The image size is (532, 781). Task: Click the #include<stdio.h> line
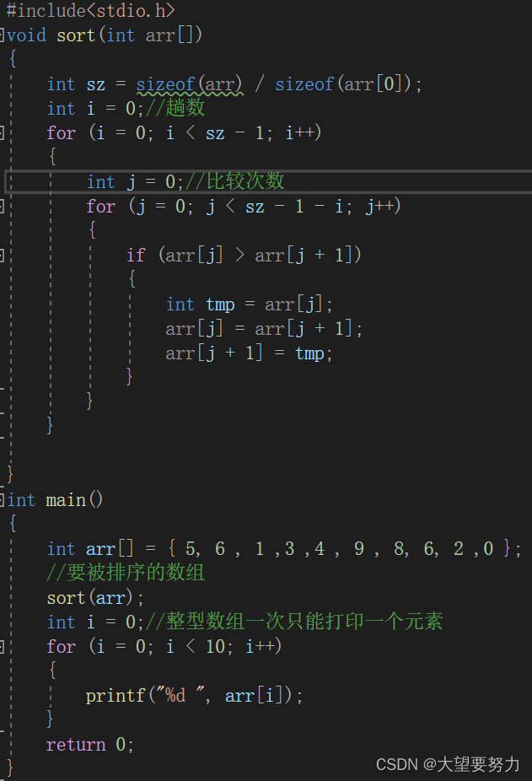pyautogui.click(x=90, y=10)
